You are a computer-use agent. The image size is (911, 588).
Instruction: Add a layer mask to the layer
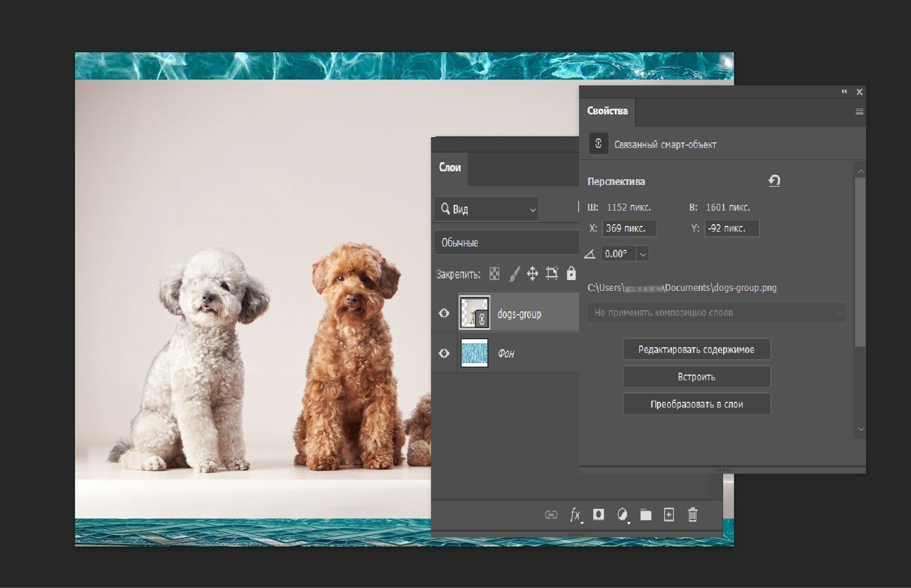pos(598,515)
